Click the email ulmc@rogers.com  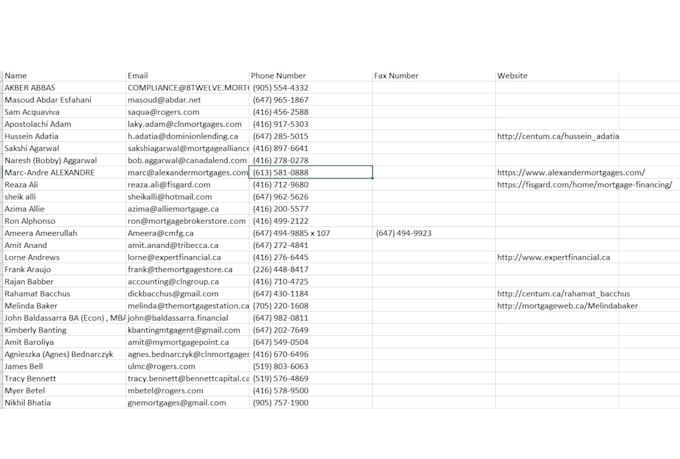coord(161,367)
